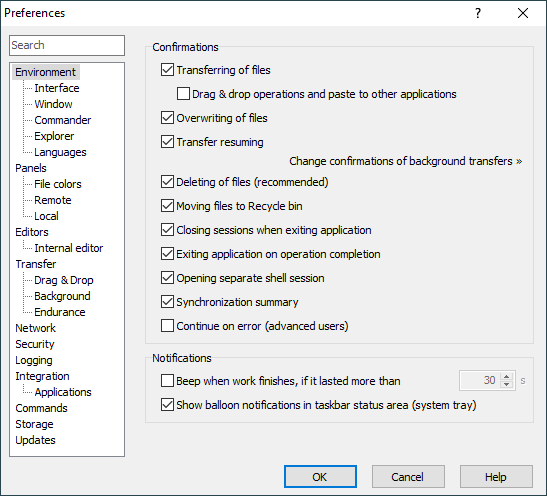Check Drag & drop operations and paste option
This screenshot has width=547, height=496.
pos(183,94)
